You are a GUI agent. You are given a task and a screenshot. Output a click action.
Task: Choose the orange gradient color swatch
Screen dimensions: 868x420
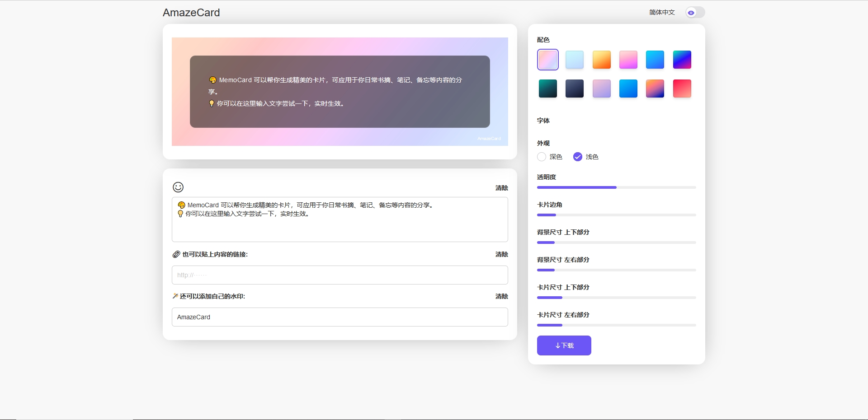coord(601,60)
